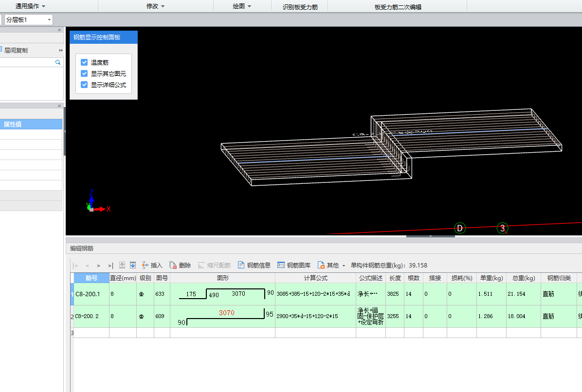Viewport: 582px width, 392px height.
Task: Click 筋号 column header
Action: 91,278
